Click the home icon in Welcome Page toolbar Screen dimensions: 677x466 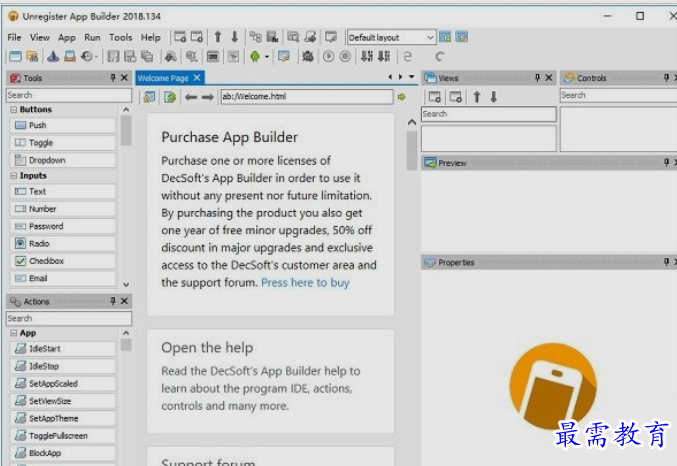[x=149, y=97]
